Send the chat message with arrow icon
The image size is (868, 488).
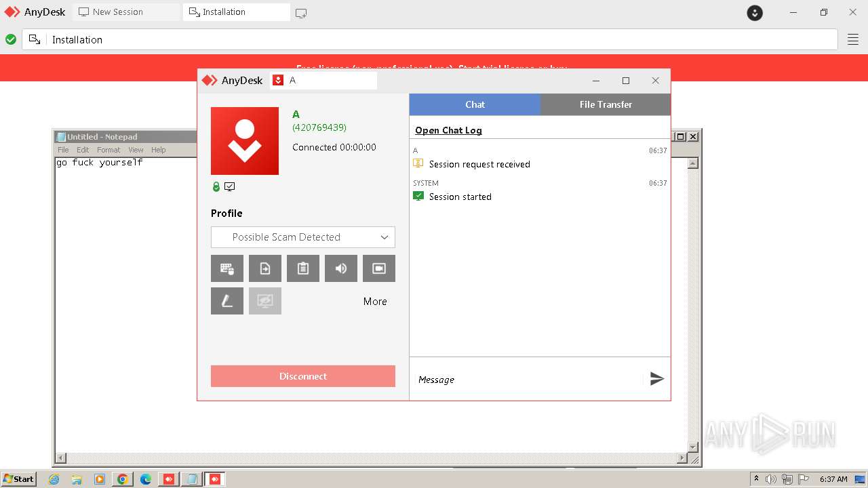(656, 379)
